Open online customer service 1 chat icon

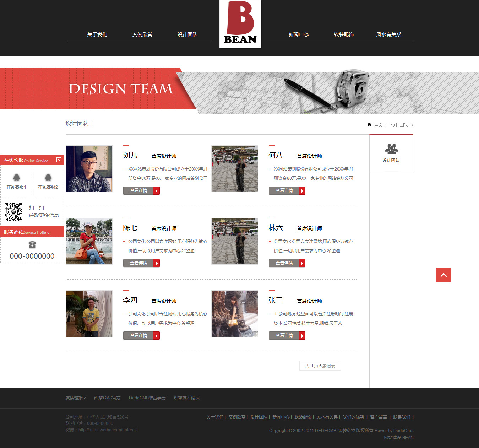(16, 178)
